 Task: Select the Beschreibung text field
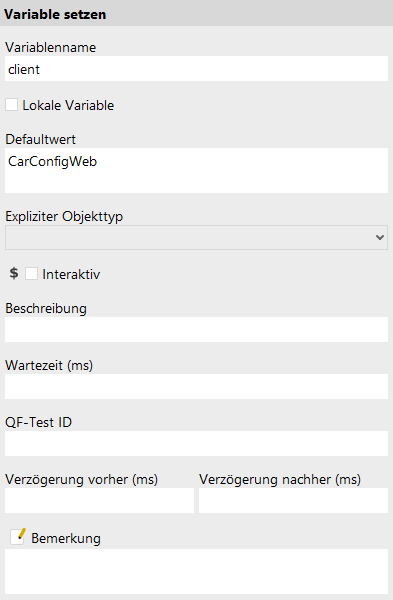[x=196, y=329]
